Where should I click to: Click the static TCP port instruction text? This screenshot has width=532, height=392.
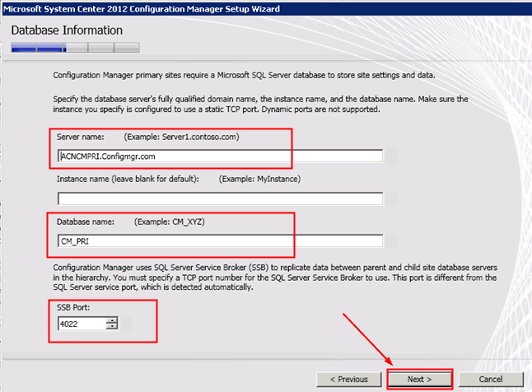pos(260,105)
